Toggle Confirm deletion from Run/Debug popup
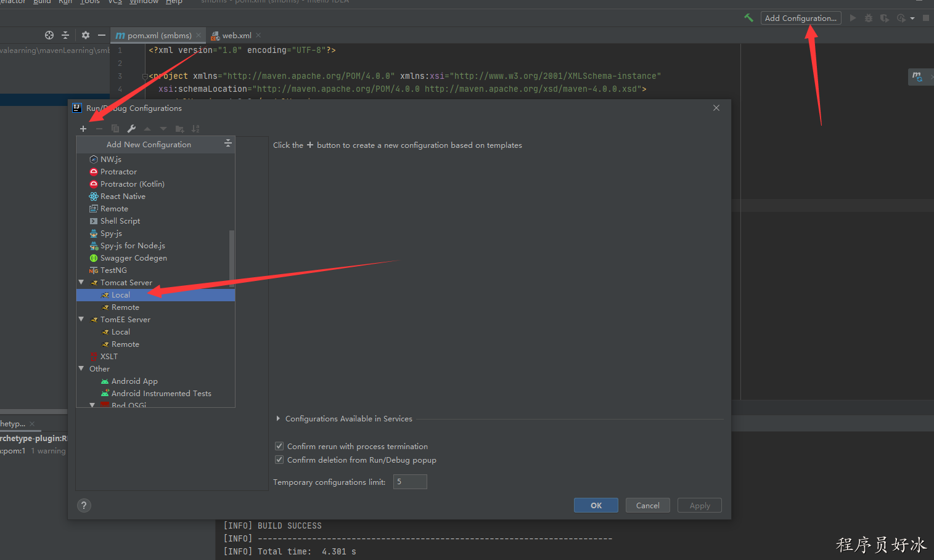This screenshot has height=560, width=934. pyautogui.click(x=279, y=460)
